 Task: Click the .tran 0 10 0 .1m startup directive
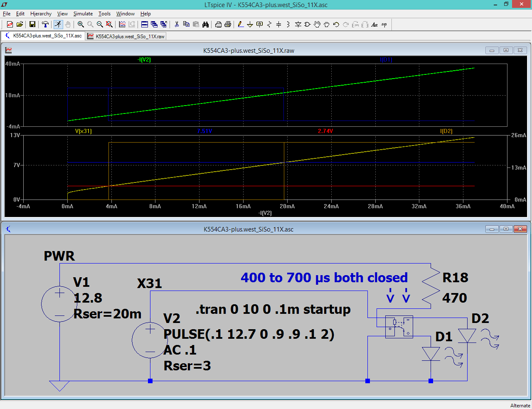(273, 309)
